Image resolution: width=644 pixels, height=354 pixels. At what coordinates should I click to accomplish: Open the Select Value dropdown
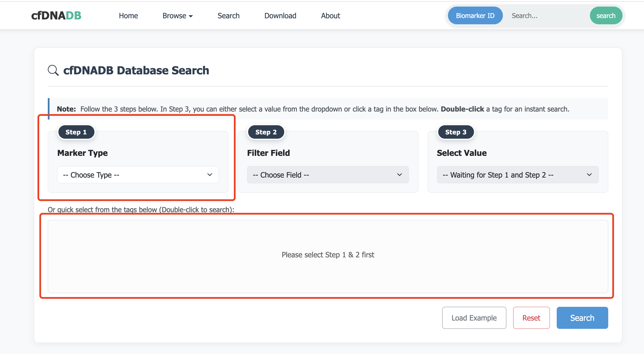click(x=517, y=175)
